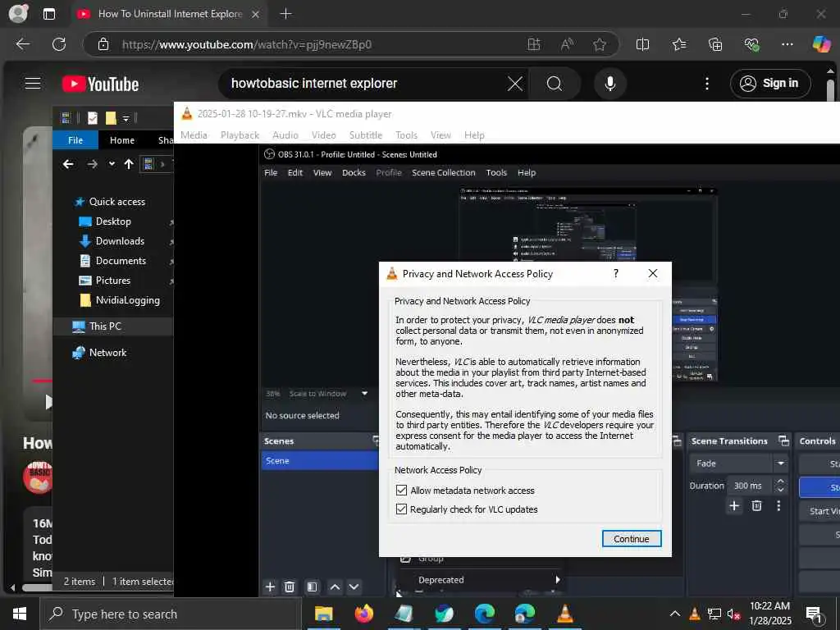This screenshot has width=840, height=630.
Task: Click muted volume icon in system tray
Action: coord(734,614)
